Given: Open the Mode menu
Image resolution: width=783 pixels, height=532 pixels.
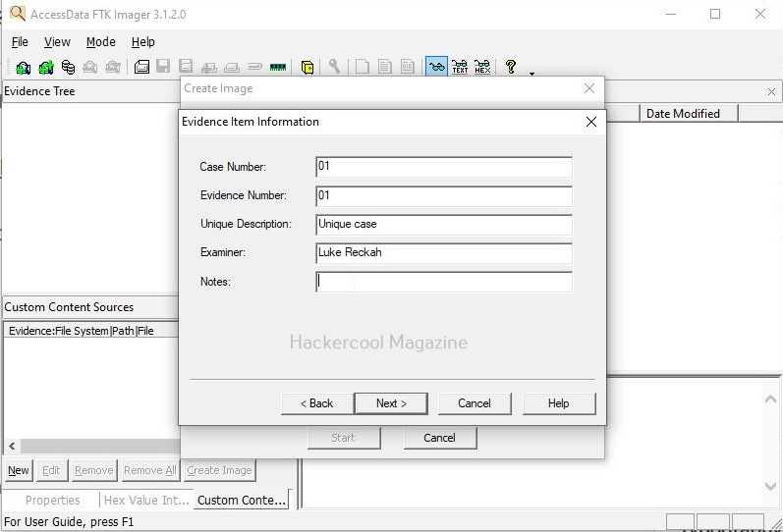Looking at the screenshot, I should point(100,42).
